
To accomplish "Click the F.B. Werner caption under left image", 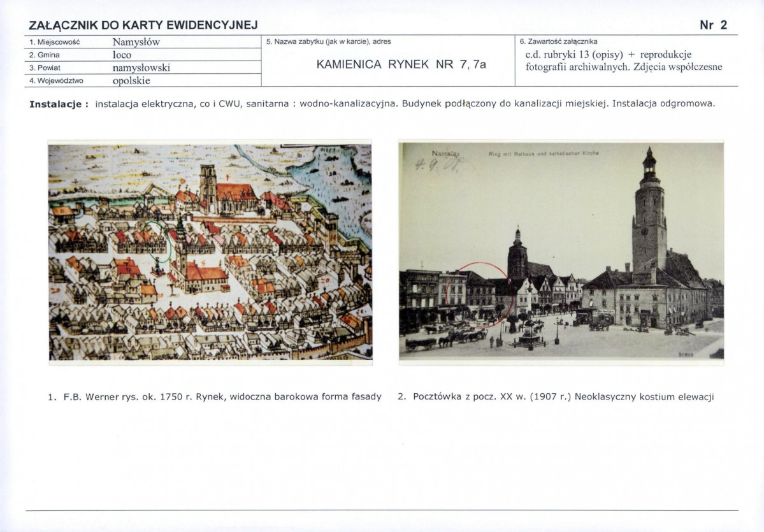I will 215,396.
